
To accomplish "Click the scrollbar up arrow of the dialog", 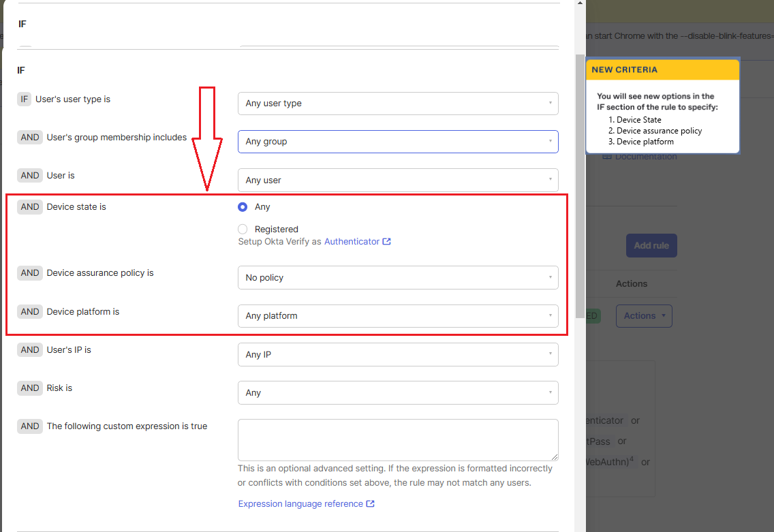I will pos(580,4).
